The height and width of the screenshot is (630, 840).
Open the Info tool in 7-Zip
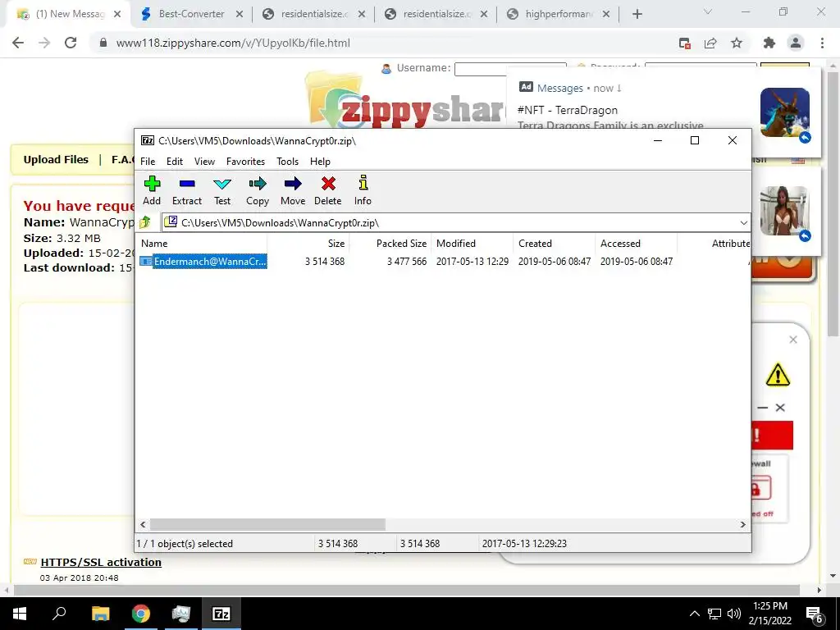(363, 190)
